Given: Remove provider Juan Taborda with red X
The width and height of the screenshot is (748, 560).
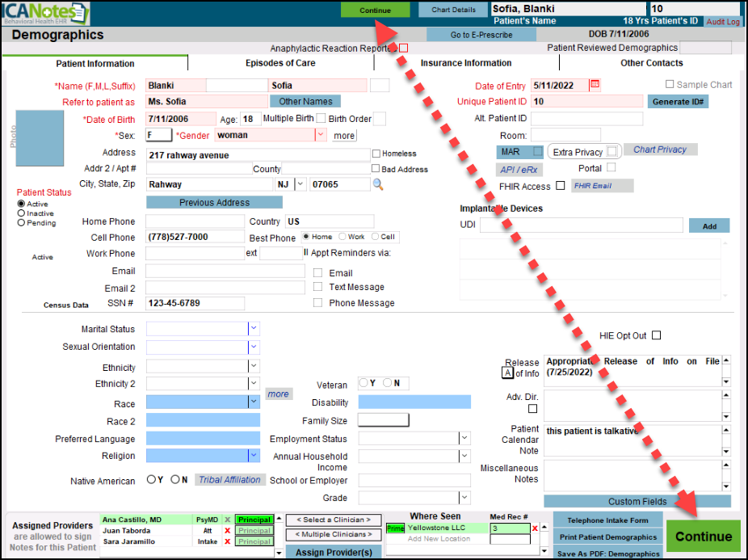Looking at the screenshot, I should 227,531.
